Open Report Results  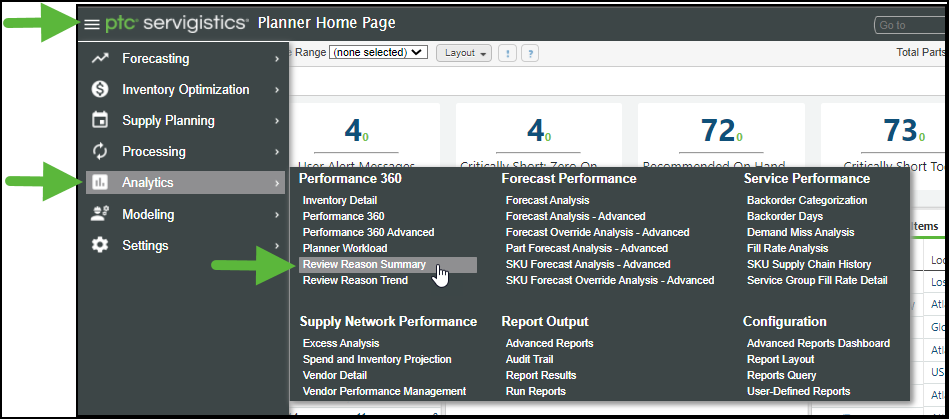(541, 375)
